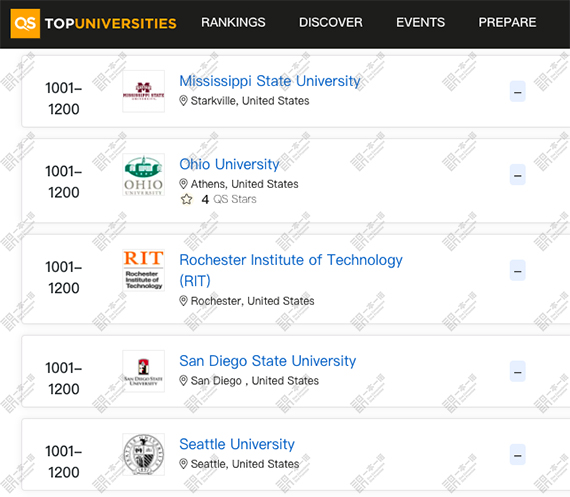The height and width of the screenshot is (497, 570).
Task: Collapse the Mississippi State University row
Action: tap(518, 91)
